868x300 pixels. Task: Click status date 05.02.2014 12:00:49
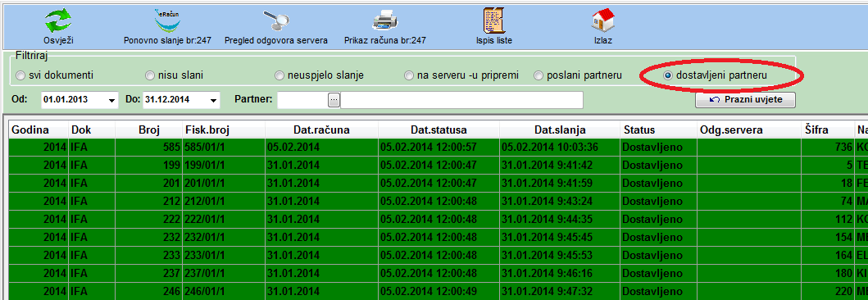(x=439, y=292)
